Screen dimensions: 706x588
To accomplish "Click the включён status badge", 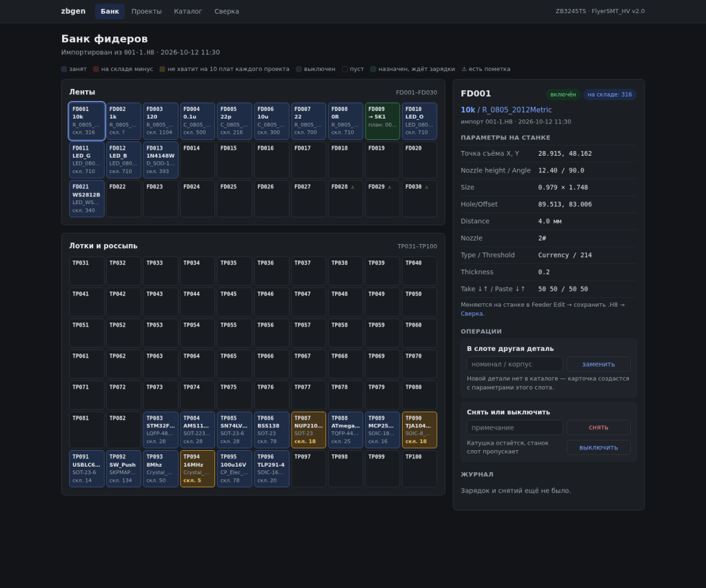I will 563,94.
